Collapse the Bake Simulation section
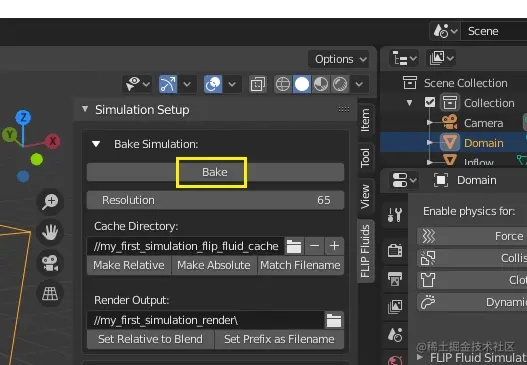 tap(96, 144)
